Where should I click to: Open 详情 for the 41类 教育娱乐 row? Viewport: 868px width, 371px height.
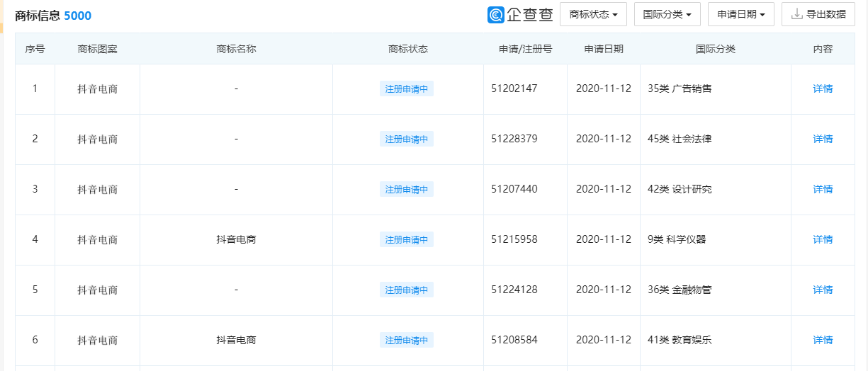823,341
